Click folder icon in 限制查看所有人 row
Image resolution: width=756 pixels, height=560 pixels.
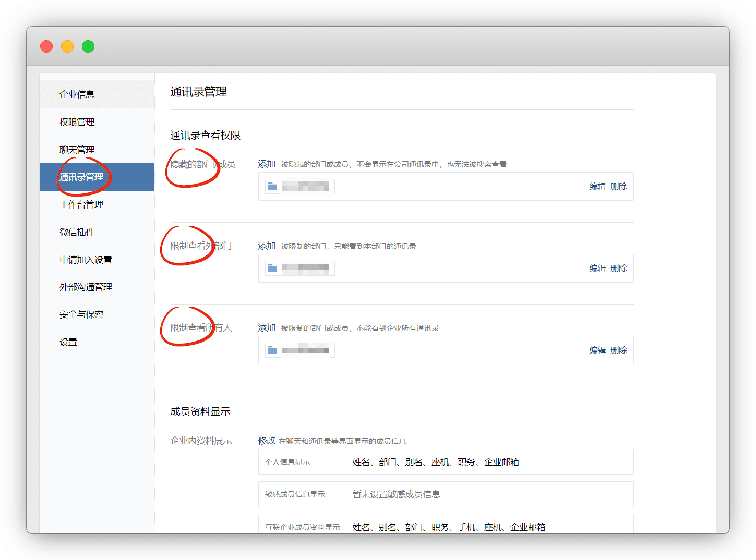pos(272,350)
